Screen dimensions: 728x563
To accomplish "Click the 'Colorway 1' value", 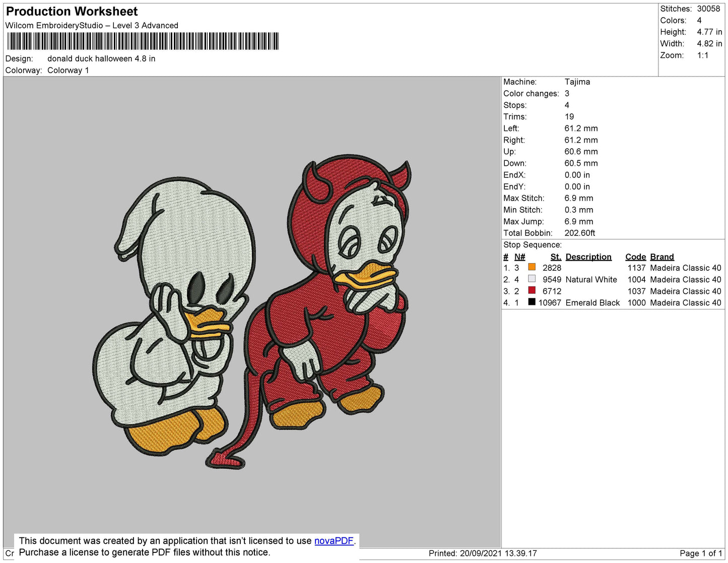I will (68, 71).
